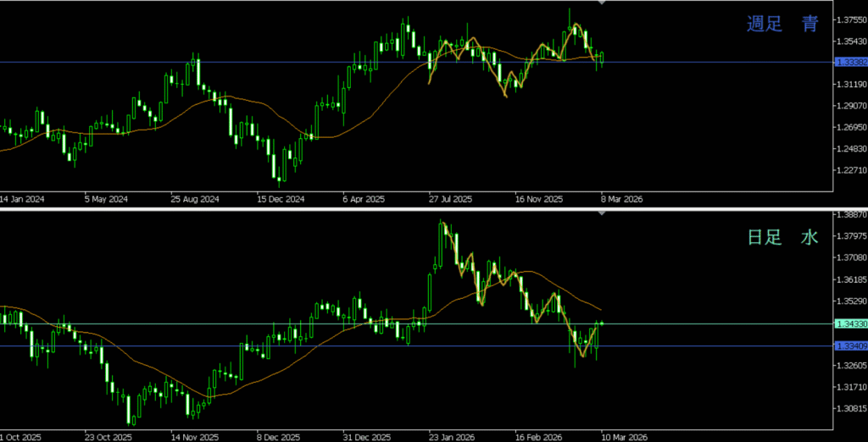The height and width of the screenshot is (442, 868).
Task: Click the 1.33382 price tag on weekly axis
Action: pyautogui.click(x=850, y=63)
